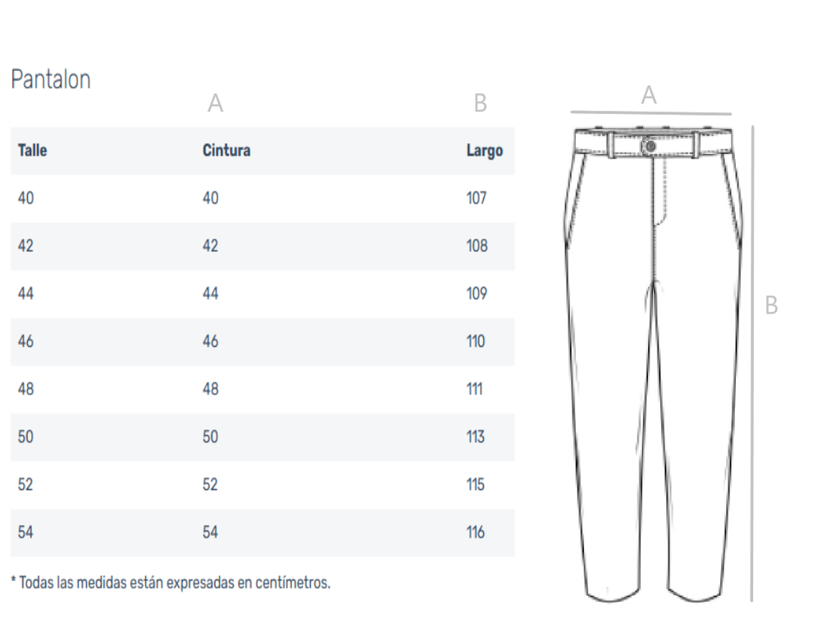Click the Largo value 109

[x=477, y=294]
